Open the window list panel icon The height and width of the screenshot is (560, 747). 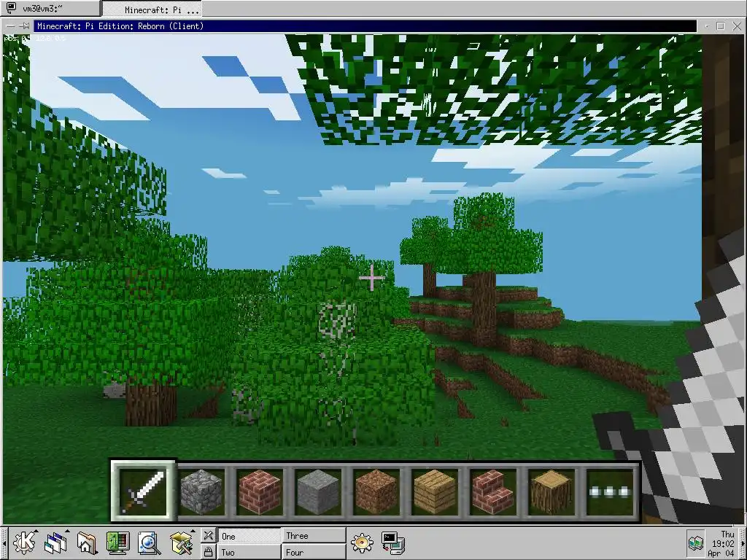55,543
